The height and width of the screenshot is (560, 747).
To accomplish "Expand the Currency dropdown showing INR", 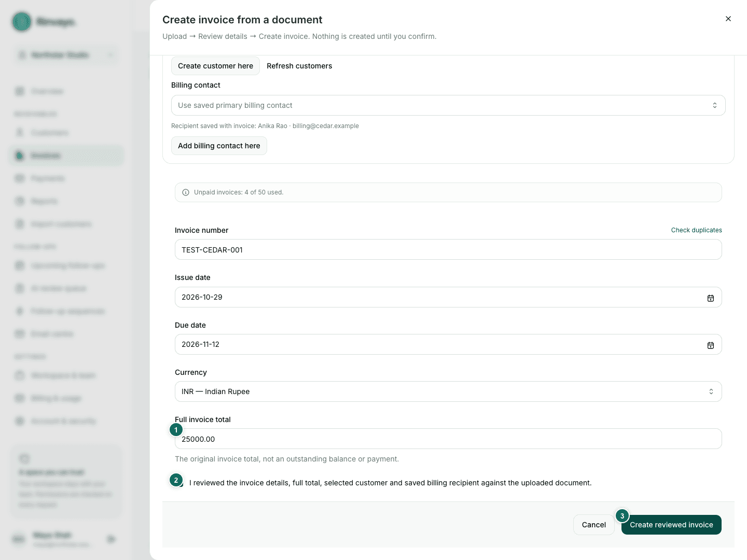I will [x=448, y=391].
